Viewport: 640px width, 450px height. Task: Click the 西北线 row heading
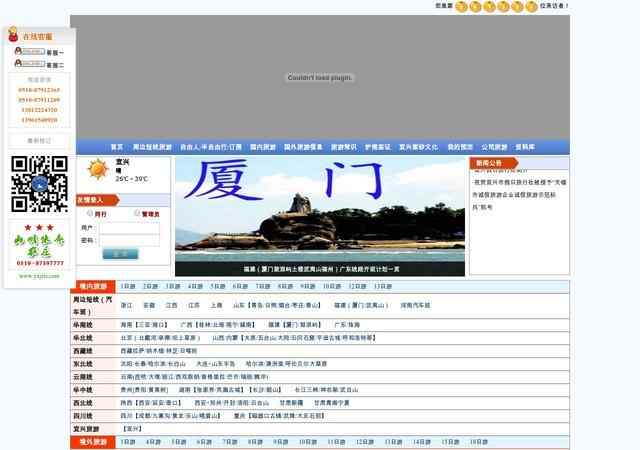(83, 403)
